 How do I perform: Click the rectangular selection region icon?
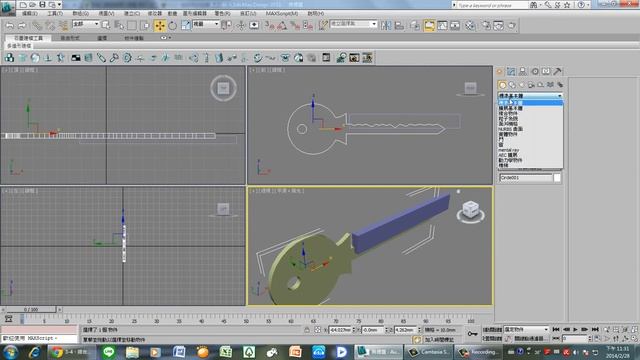132,26
